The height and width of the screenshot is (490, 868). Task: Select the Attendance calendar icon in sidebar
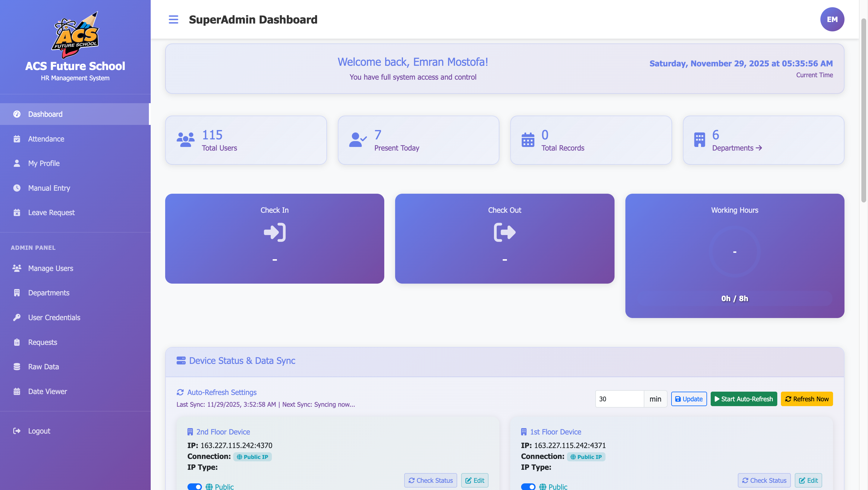coord(17,138)
